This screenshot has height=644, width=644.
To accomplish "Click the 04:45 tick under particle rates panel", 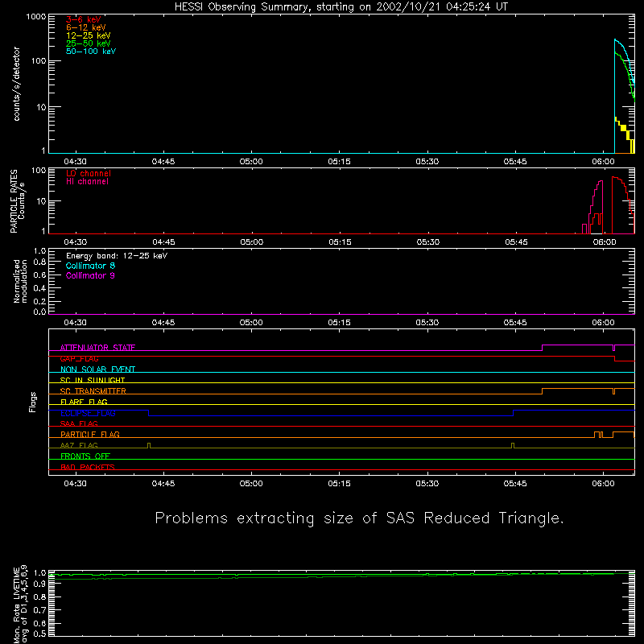I will [x=163, y=242].
